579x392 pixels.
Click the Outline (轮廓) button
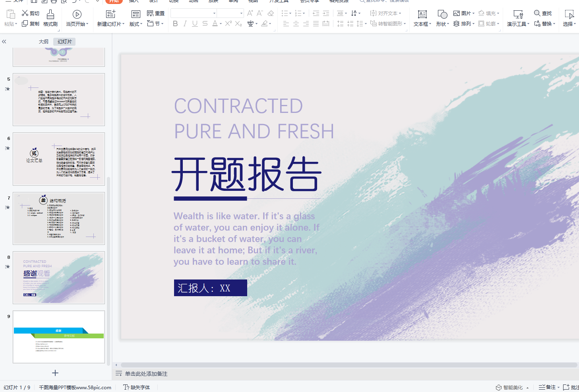(x=489, y=23)
